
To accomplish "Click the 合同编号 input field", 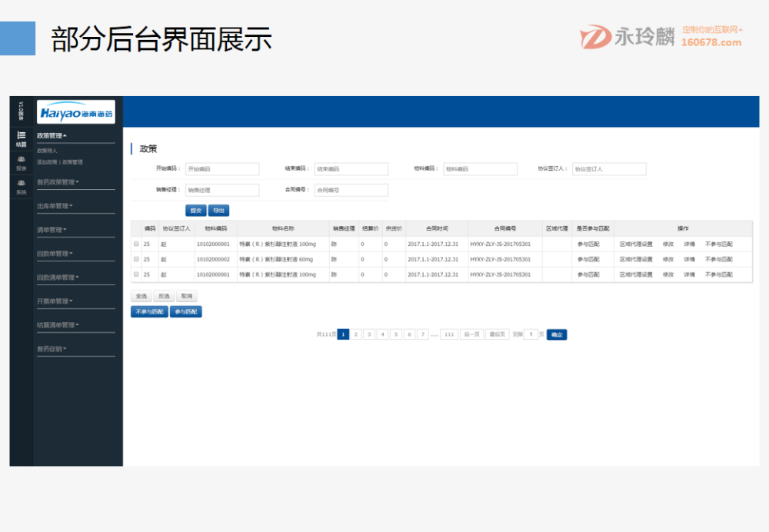I will pos(350,190).
